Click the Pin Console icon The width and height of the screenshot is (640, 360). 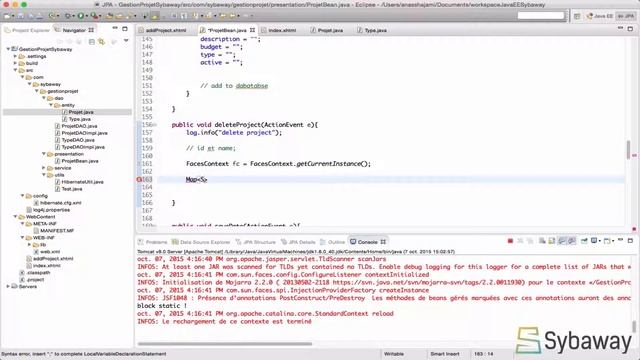pyautogui.click(x=584, y=241)
